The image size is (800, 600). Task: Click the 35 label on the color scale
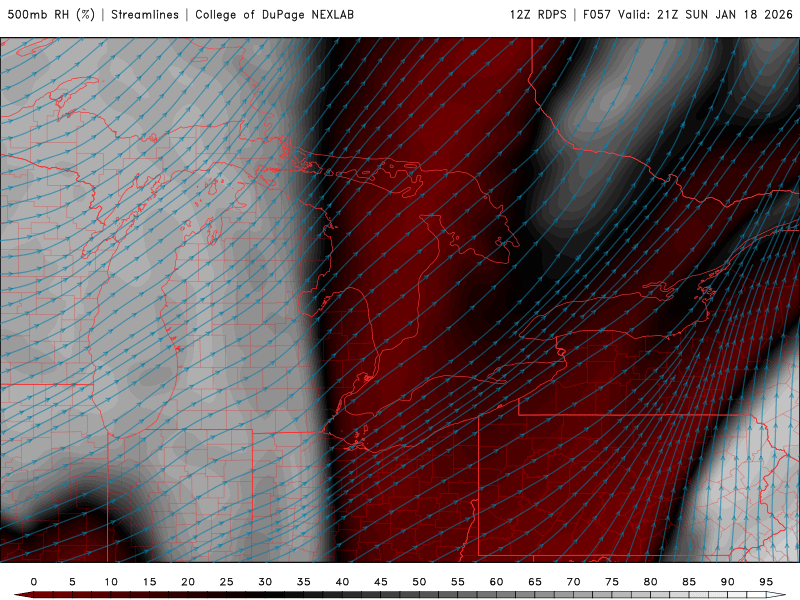coord(304,582)
